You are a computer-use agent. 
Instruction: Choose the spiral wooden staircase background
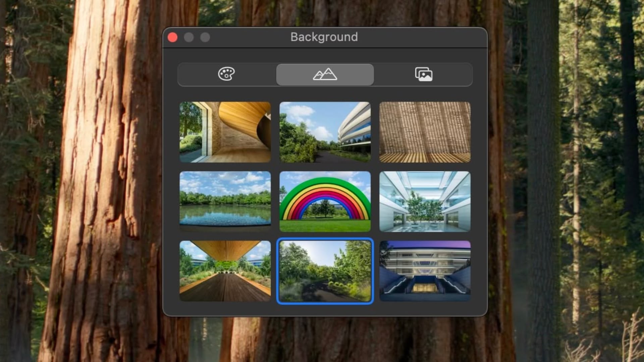225,132
